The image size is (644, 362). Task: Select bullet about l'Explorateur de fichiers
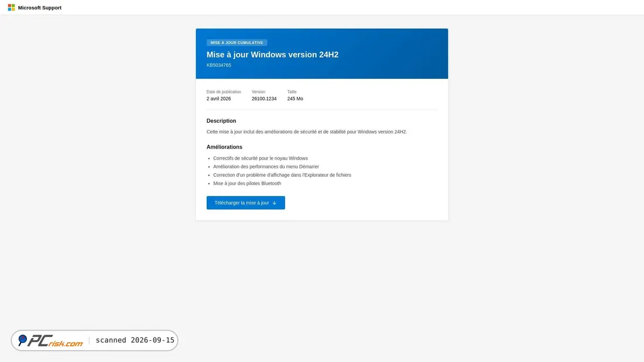coord(282,175)
